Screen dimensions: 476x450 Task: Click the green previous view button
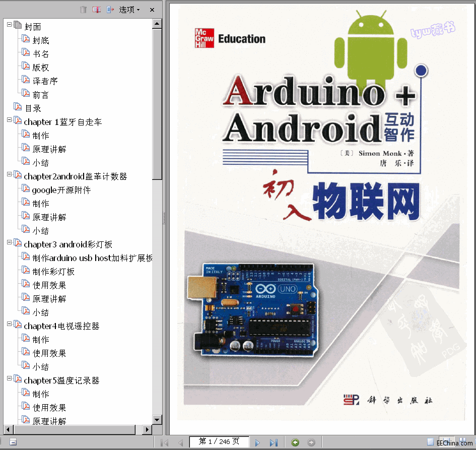click(295, 442)
